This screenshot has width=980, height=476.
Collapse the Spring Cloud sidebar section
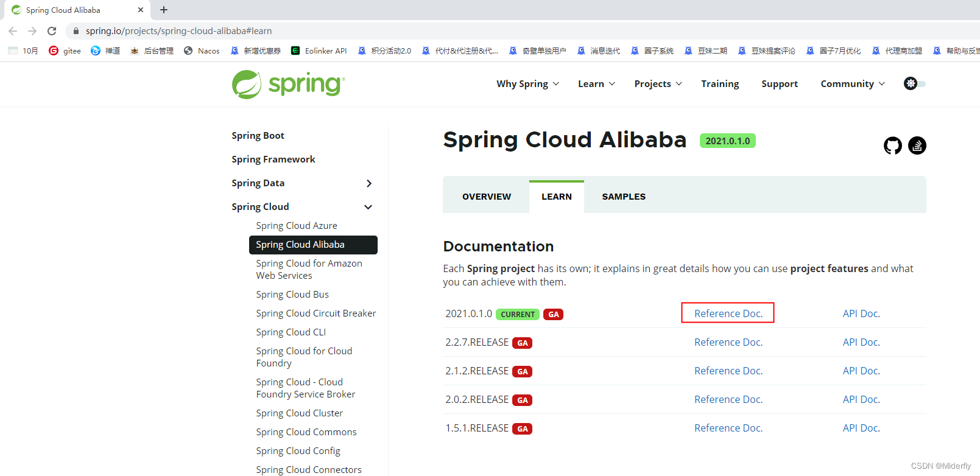368,207
